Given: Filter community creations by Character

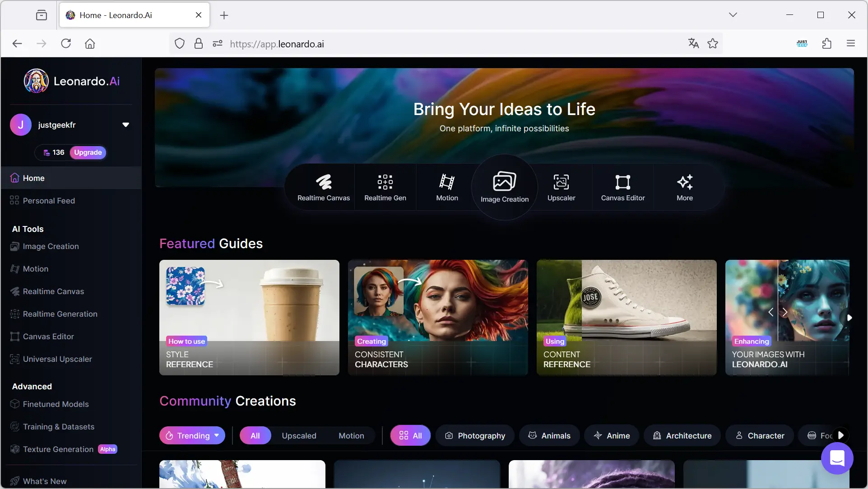Looking at the screenshot, I should tap(759, 435).
